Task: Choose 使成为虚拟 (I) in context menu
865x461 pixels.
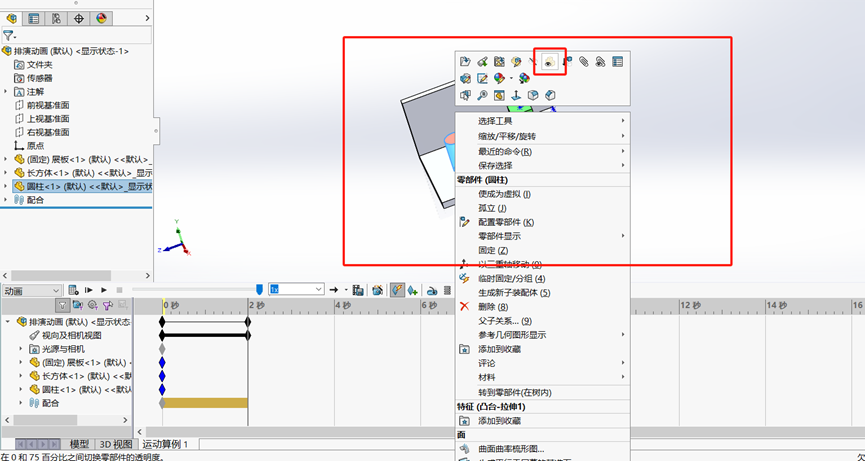Action: [504, 194]
